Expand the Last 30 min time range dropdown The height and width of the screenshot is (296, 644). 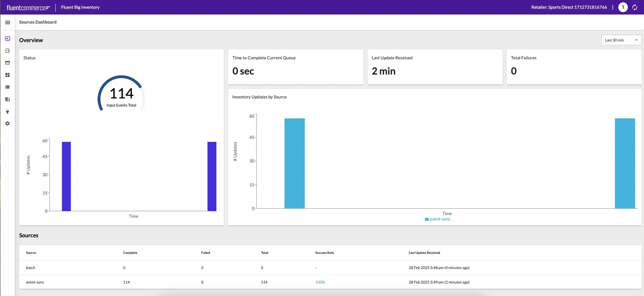coord(621,40)
